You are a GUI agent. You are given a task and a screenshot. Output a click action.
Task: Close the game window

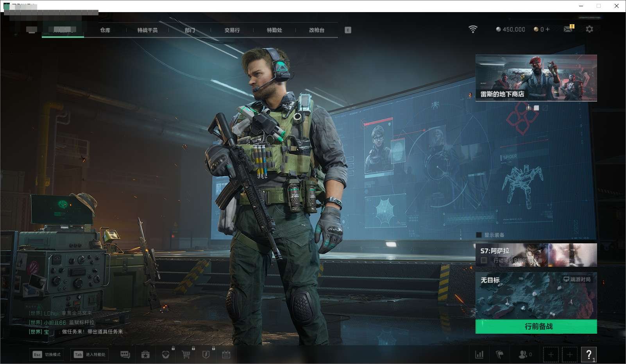tap(617, 6)
